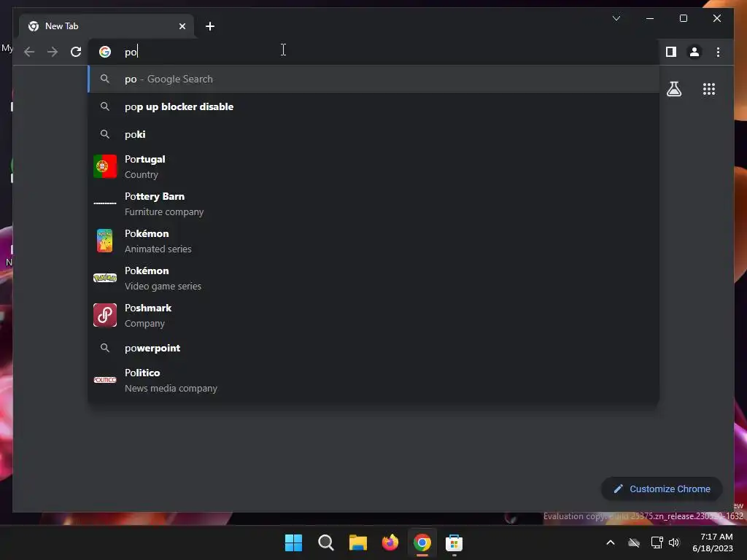This screenshot has height=560, width=747.
Task: Choose the 'pop up blocker disable' suggestion
Action: (x=373, y=106)
